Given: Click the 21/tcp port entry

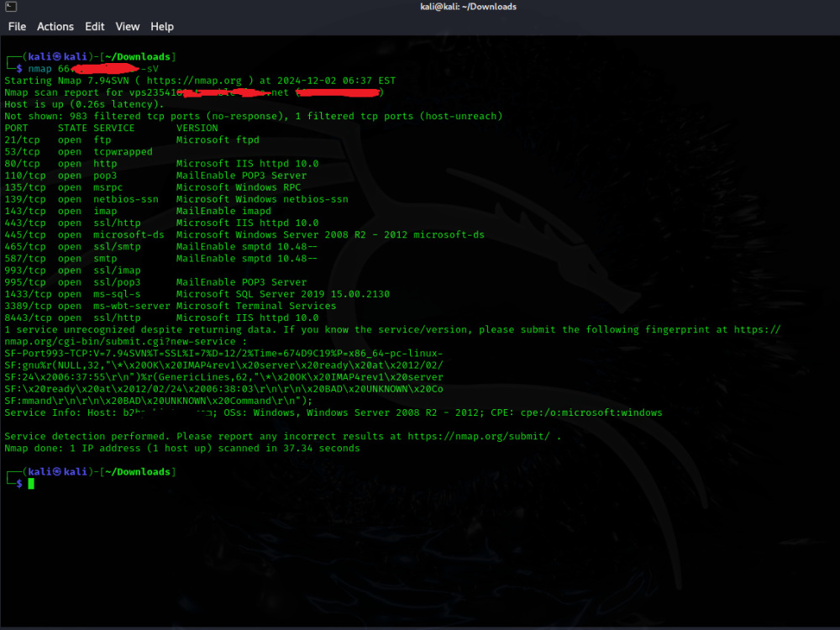Looking at the screenshot, I should coord(22,139).
